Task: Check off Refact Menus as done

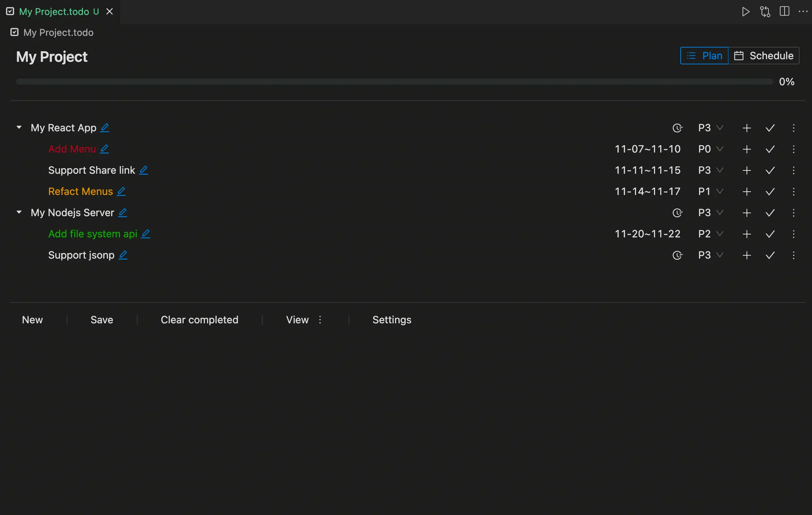Action: click(x=770, y=192)
